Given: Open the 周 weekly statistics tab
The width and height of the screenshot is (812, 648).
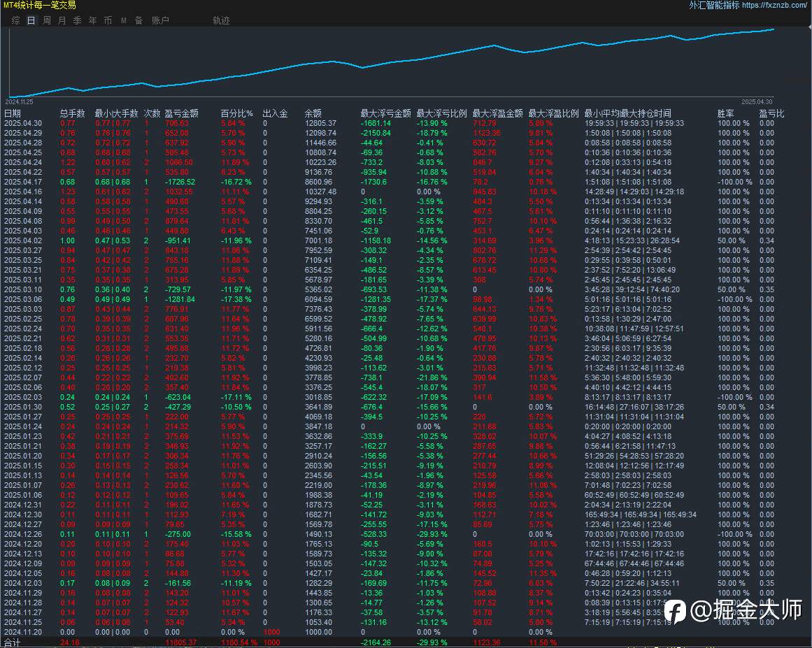Looking at the screenshot, I should [46, 20].
